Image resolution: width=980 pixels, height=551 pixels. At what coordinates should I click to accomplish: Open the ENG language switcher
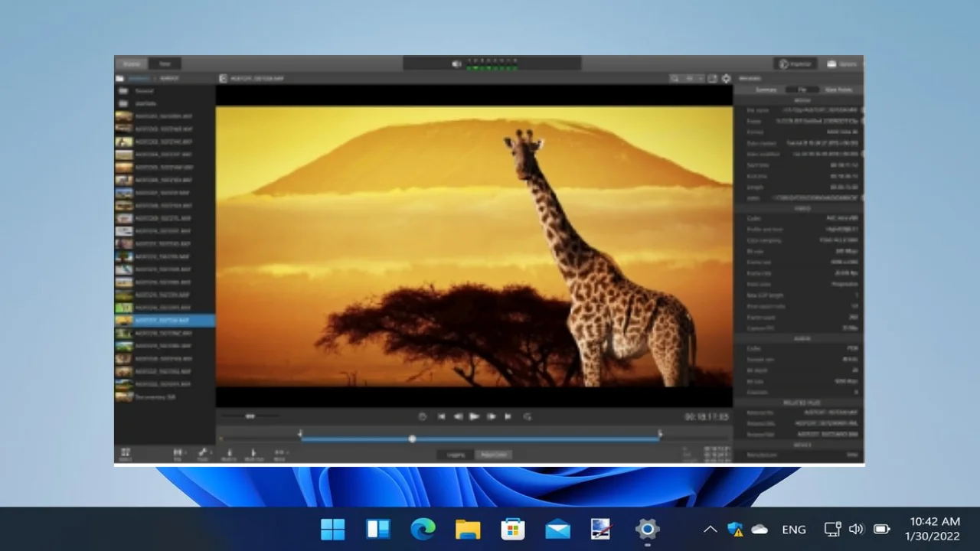coord(794,529)
